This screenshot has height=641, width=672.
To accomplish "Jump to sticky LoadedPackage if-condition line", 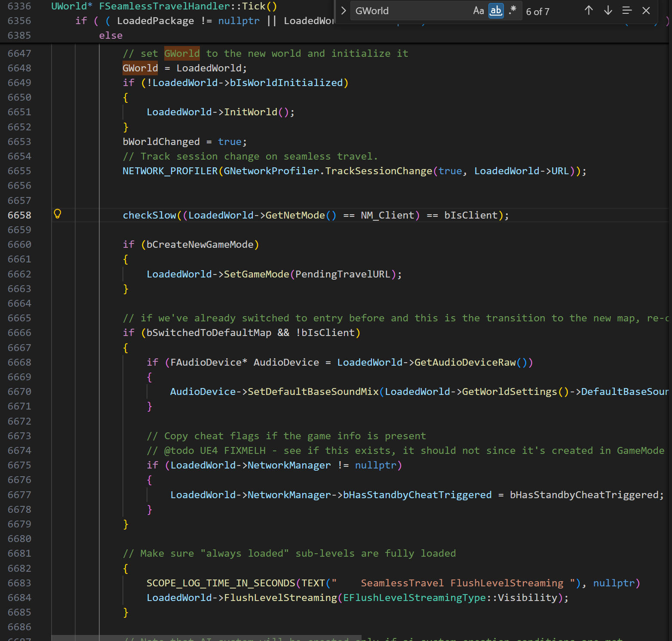I will pos(155,21).
